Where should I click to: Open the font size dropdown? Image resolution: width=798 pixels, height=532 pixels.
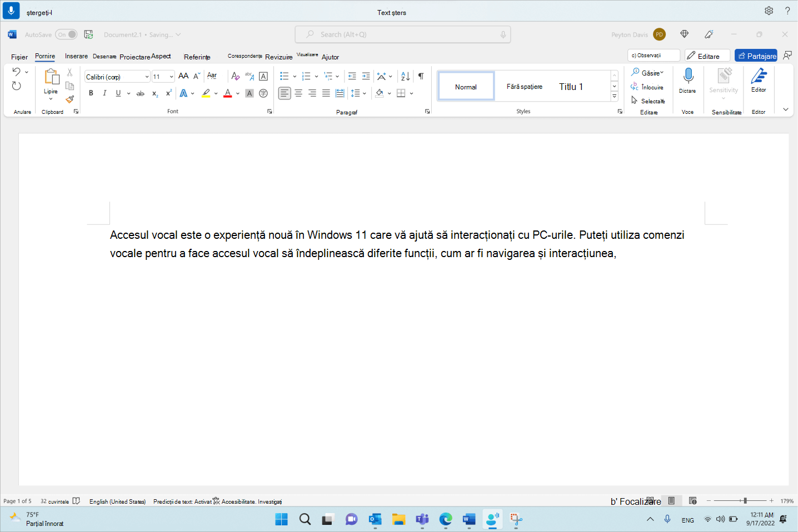pos(171,77)
